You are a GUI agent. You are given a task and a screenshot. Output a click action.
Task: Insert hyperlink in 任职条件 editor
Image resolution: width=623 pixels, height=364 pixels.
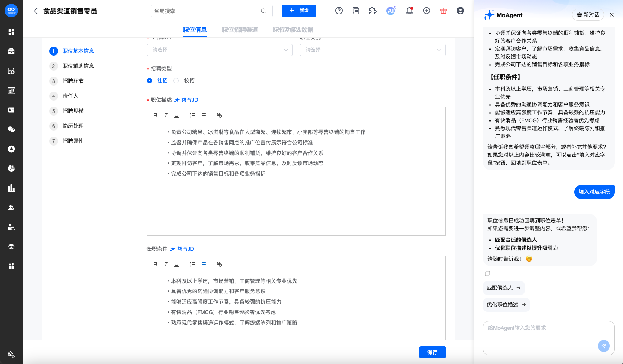coord(219,264)
